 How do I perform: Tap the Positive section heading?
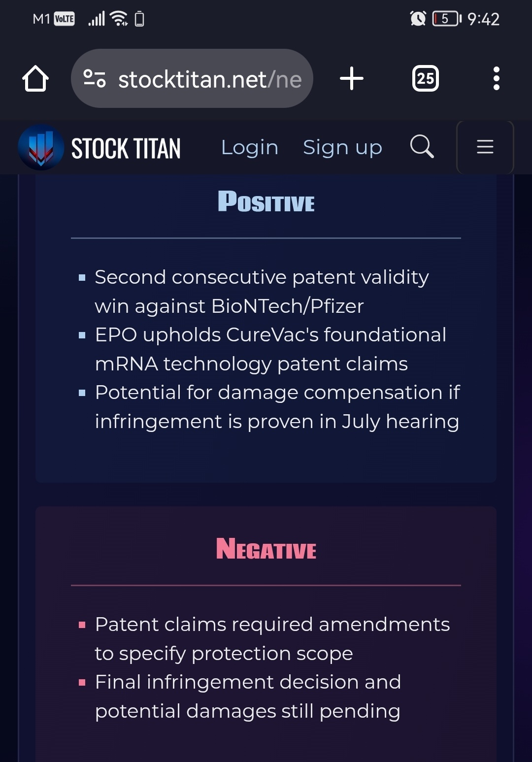(266, 201)
